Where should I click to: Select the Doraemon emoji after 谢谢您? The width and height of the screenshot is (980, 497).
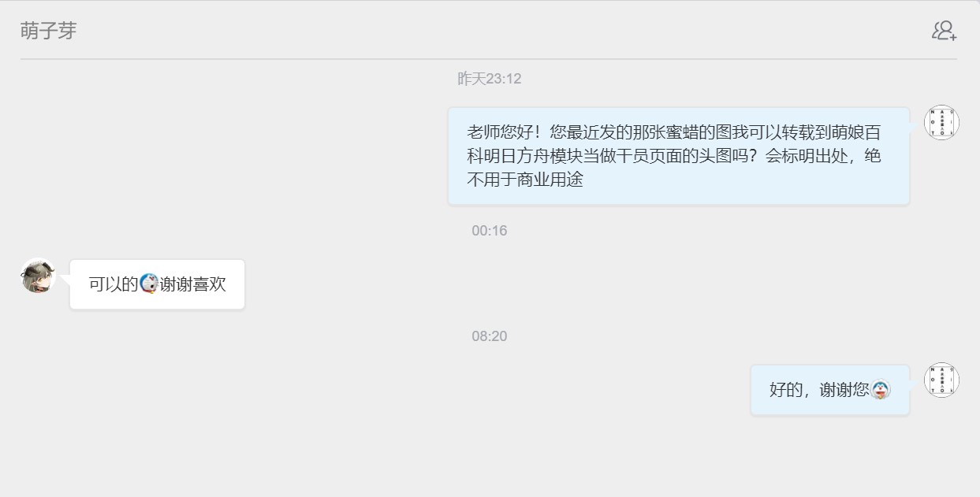(x=881, y=389)
